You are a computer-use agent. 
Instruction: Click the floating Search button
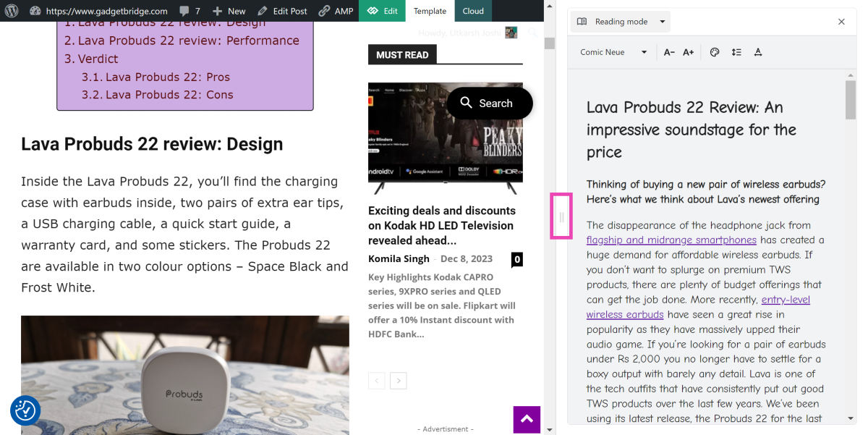point(490,104)
